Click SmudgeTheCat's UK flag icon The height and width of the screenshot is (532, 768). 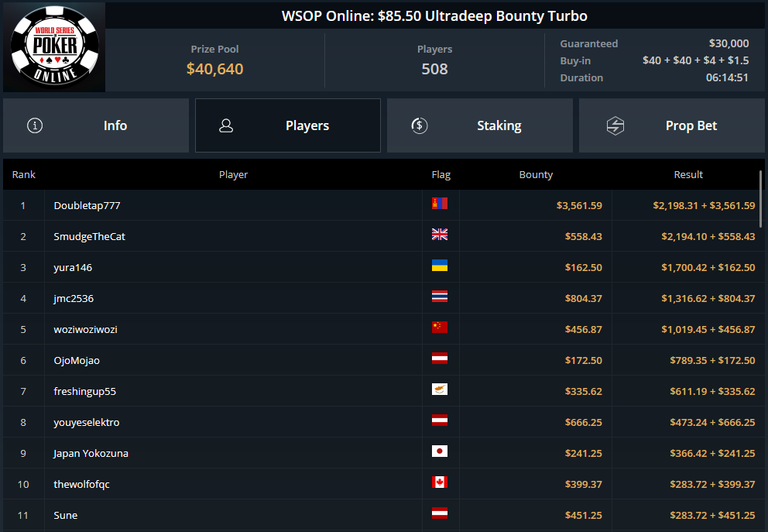(439, 234)
